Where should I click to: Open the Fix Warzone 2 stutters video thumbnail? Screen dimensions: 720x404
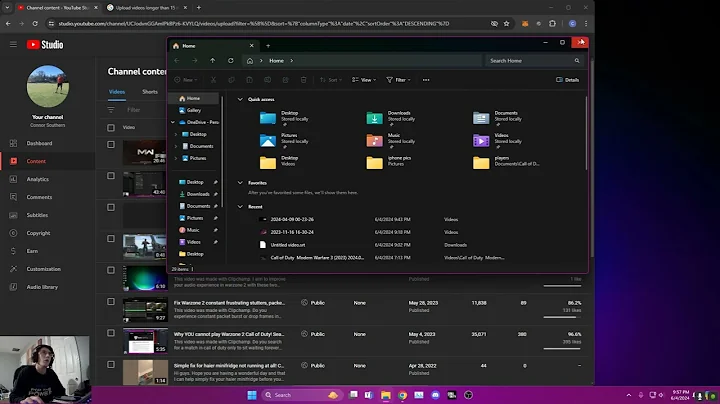click(145, 309)
